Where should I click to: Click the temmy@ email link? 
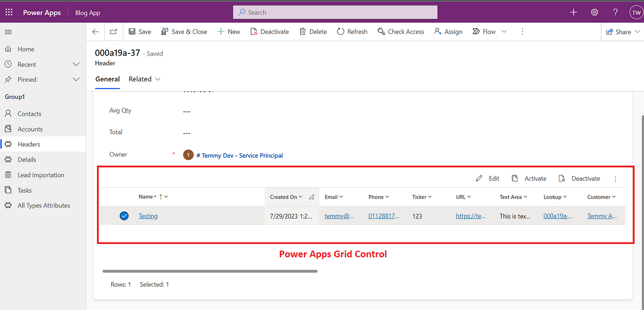tap(339, 216)
